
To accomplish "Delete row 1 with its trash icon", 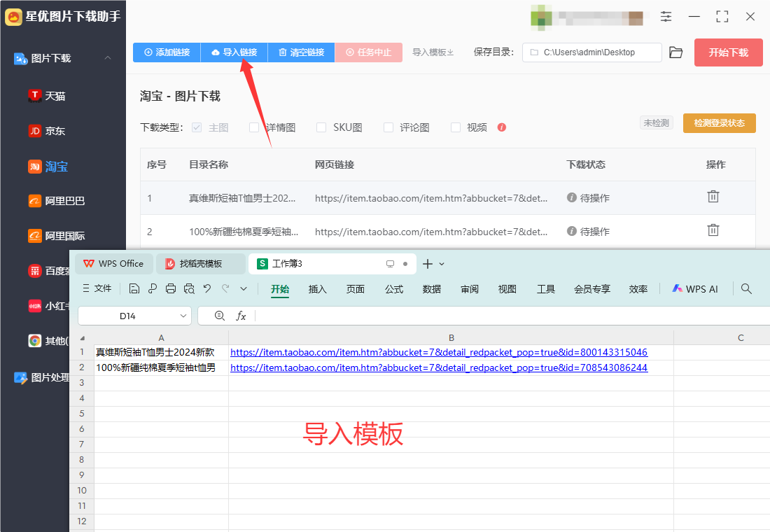I will pos(713,197).
